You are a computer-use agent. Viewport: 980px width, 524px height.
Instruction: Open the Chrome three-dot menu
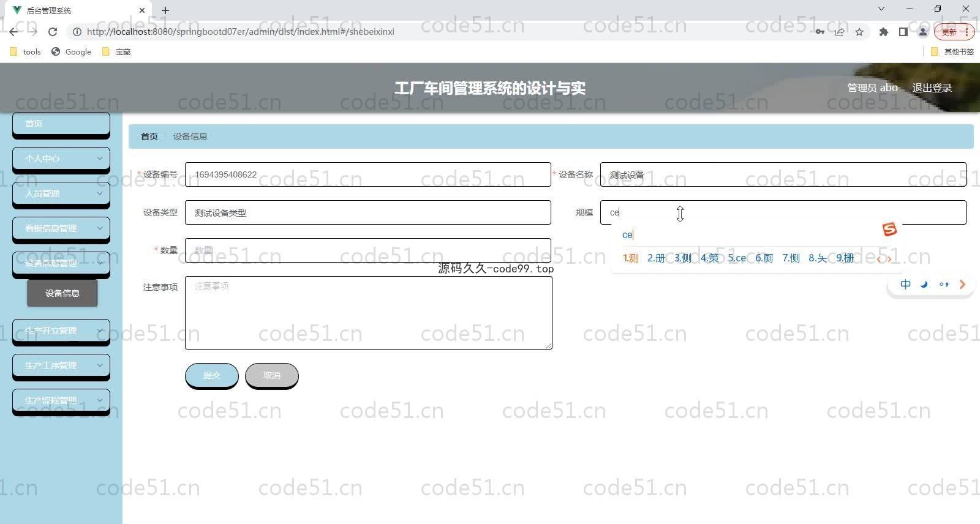click(967, 32)
